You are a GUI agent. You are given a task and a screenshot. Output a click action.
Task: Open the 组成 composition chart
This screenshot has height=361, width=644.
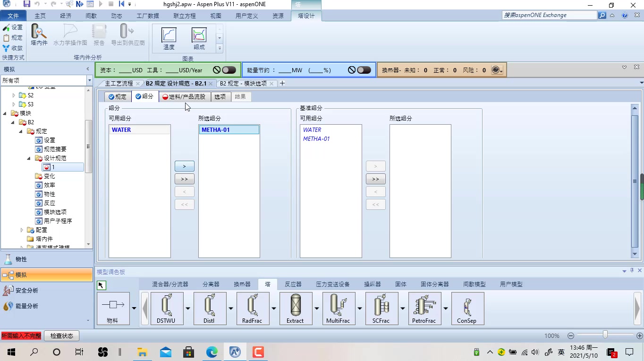(199, 38)
